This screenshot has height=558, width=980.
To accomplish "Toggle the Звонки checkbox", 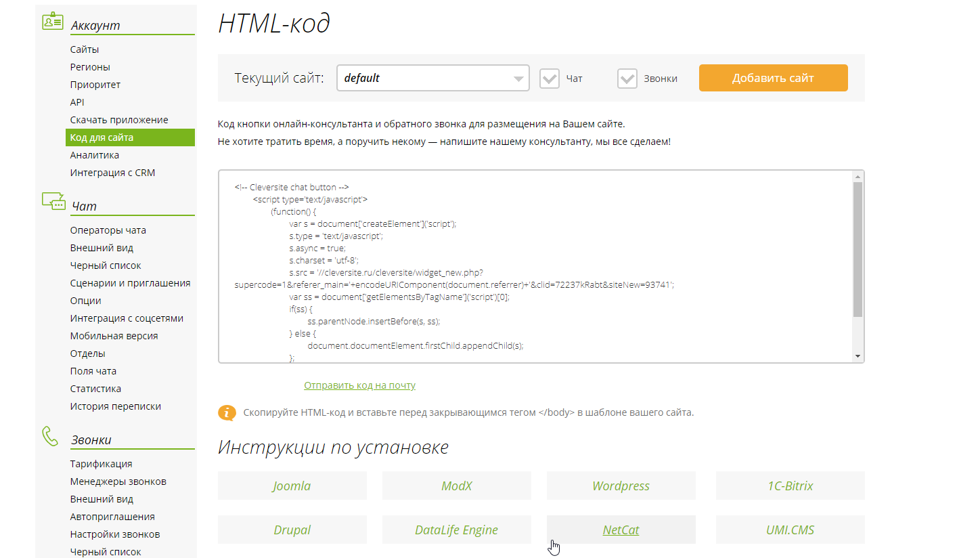I will pos(627,79).
